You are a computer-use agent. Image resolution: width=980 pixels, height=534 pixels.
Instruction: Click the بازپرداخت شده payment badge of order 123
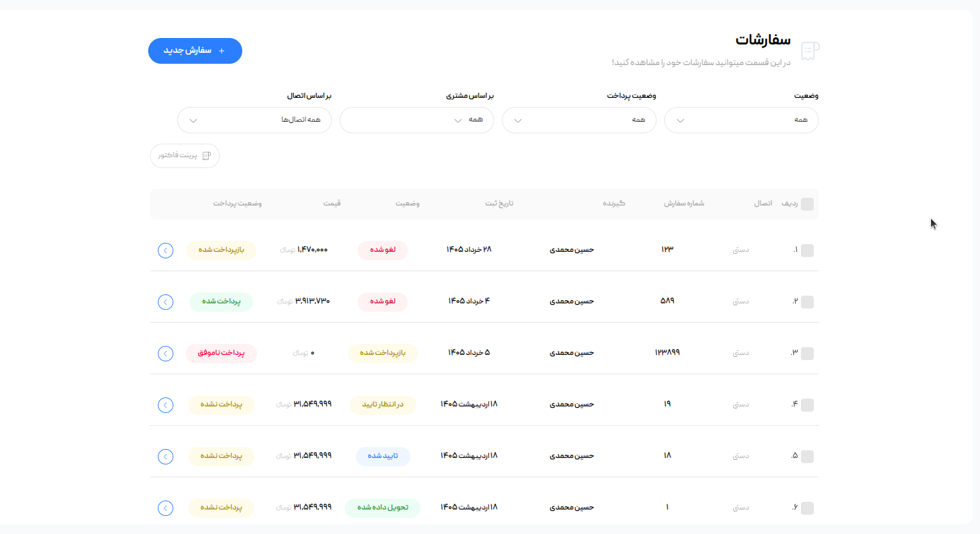(x=221, y=250)
